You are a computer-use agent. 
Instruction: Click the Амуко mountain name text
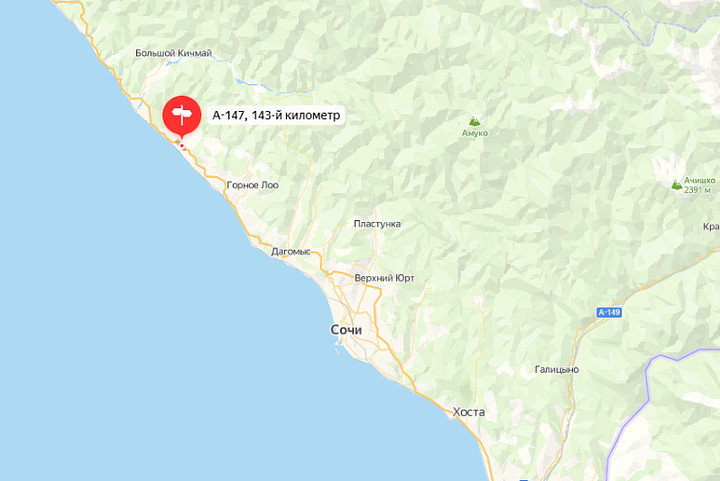[x=475, y=133]
